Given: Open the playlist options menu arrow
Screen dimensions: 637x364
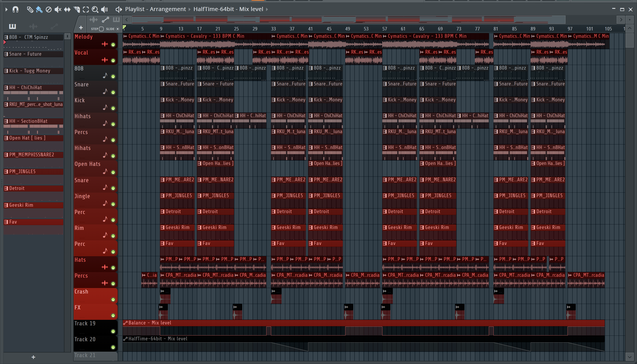Looking at the screenshot, I should (x=6, y=9).
